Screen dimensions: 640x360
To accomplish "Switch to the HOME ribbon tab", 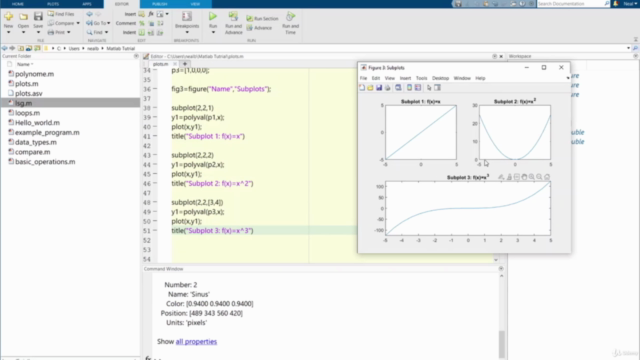I will coord(18,4).
